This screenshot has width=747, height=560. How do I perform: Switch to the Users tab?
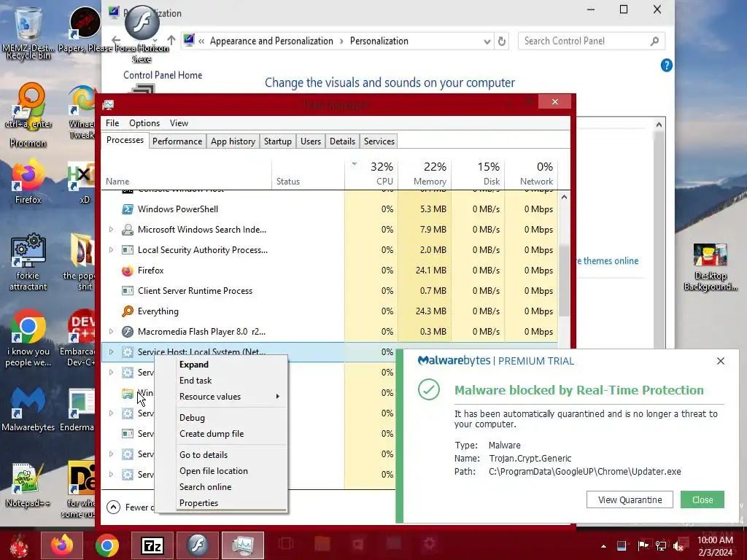311,141
